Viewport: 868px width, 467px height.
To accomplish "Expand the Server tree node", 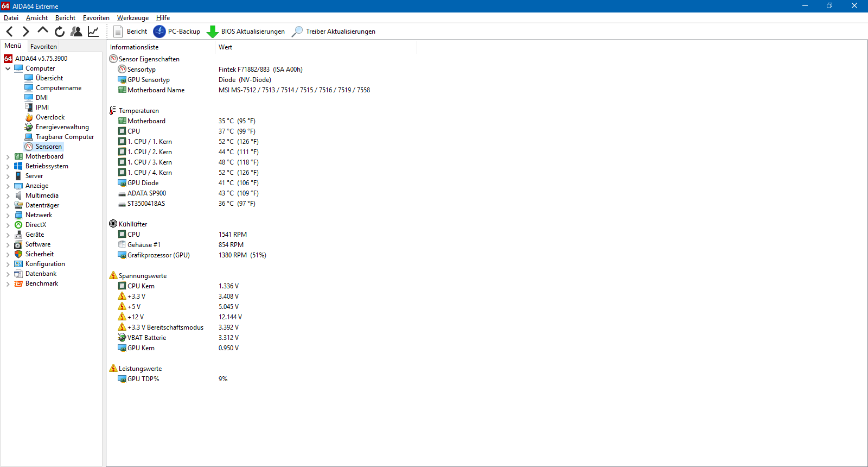I will click(8, 176).
